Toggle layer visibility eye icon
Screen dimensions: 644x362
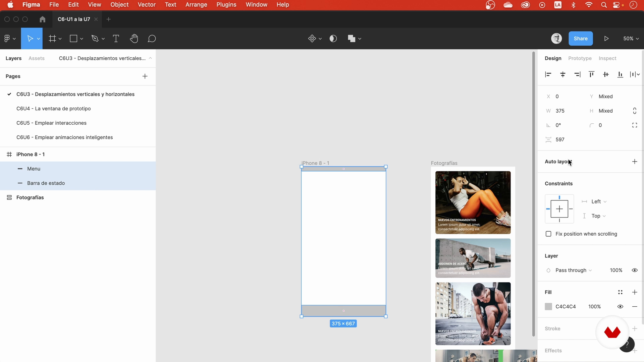pos(635,270)
